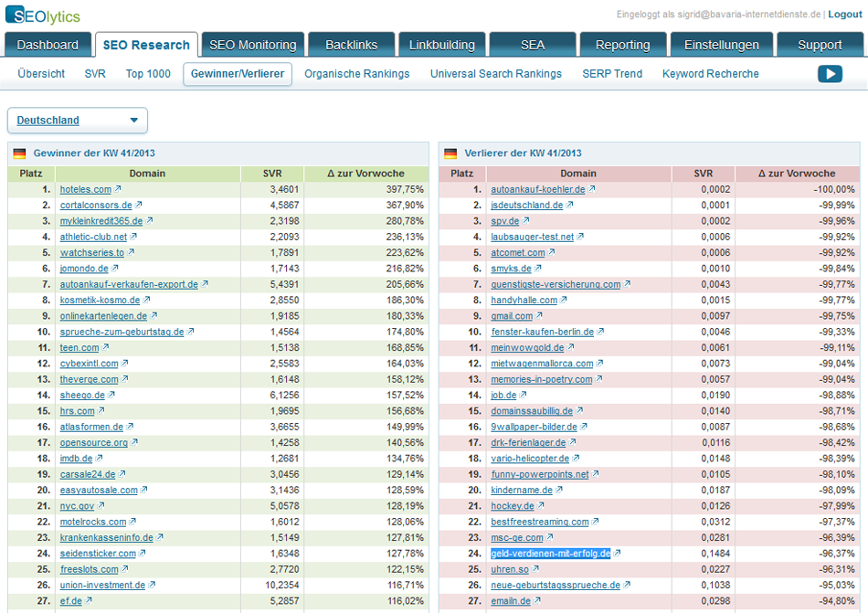Open external link icon next to athletic-club.net
Screen dimensions: 868x613
pyautogui.click(x=133, y=237)
